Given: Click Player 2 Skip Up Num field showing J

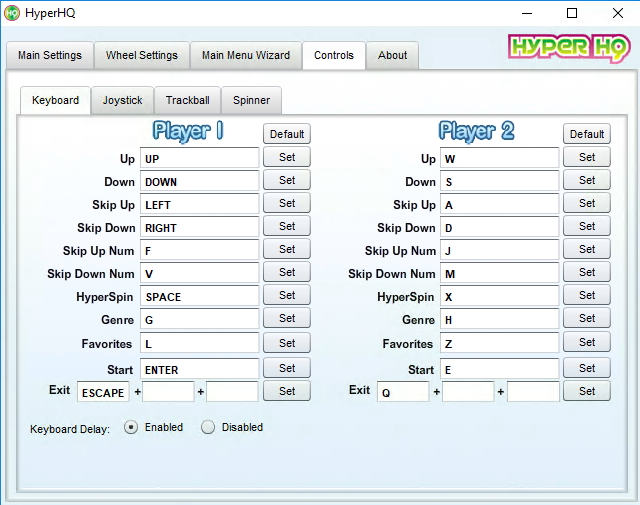Looking at the screenshot, I should click(x=500, y=250).
